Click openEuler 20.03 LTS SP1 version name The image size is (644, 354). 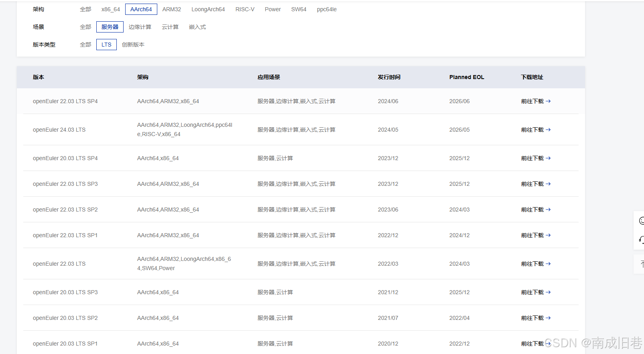[65, 344]
